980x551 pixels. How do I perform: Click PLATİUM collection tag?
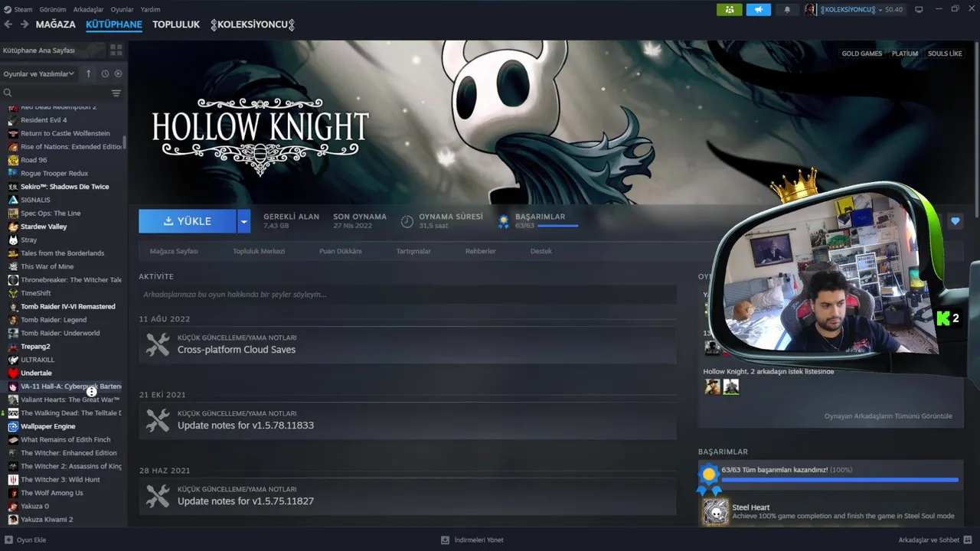click(x=904, y=54)
